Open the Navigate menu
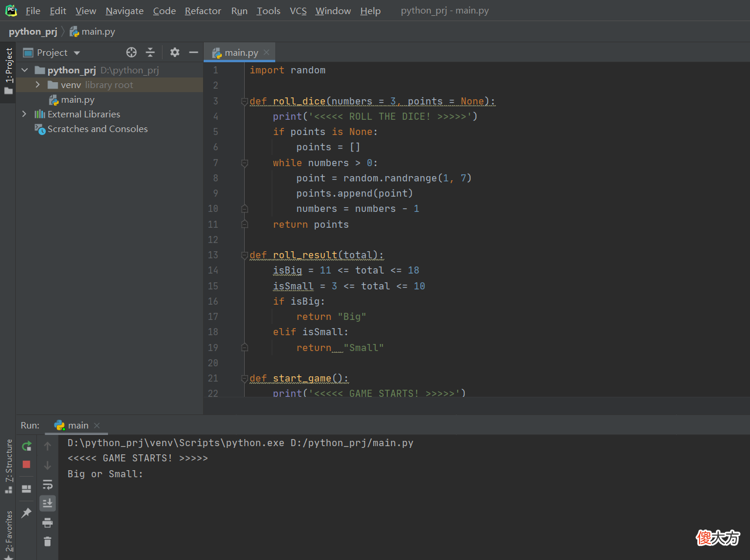This screenshot has height=560, width=750. pos(124,11)
